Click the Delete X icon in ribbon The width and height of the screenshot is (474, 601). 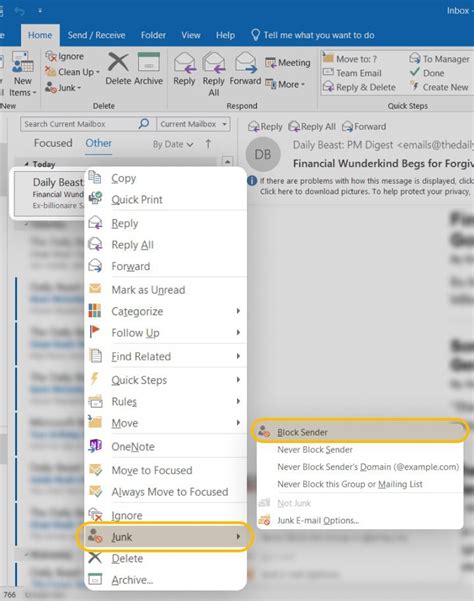click(118, 62)
